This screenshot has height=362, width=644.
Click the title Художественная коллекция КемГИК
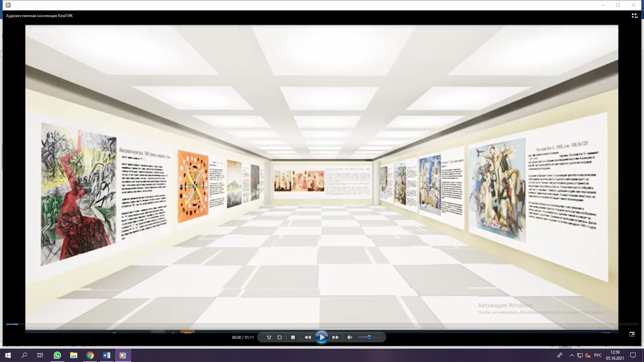pyautogui.click(x=39, y=16)
